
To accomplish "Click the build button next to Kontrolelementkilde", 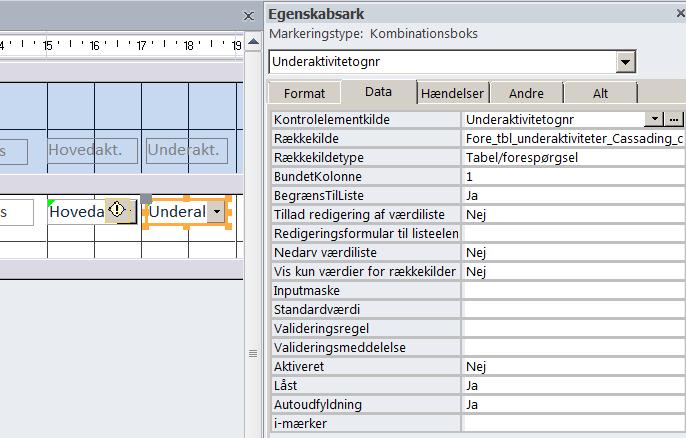I will 675,119.
